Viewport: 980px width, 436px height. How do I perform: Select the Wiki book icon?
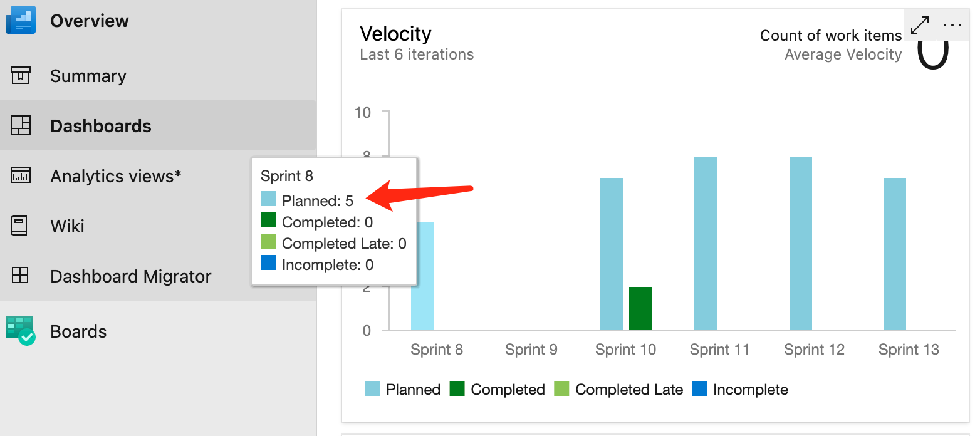click(21, 226)
